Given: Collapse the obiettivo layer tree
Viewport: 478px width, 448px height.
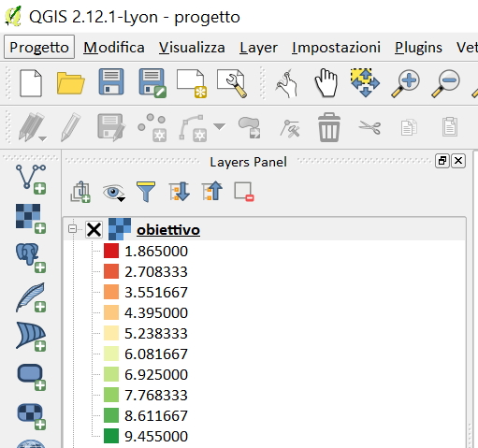Looking at the screenshot, I should (x=72, y=229).
